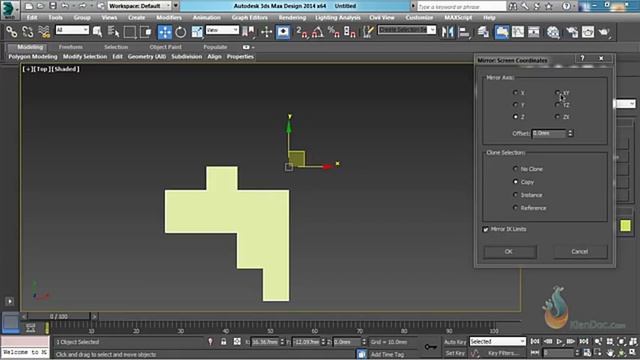Open the MAXScript menu
640x360 pixels.
[x=458, y=18]
